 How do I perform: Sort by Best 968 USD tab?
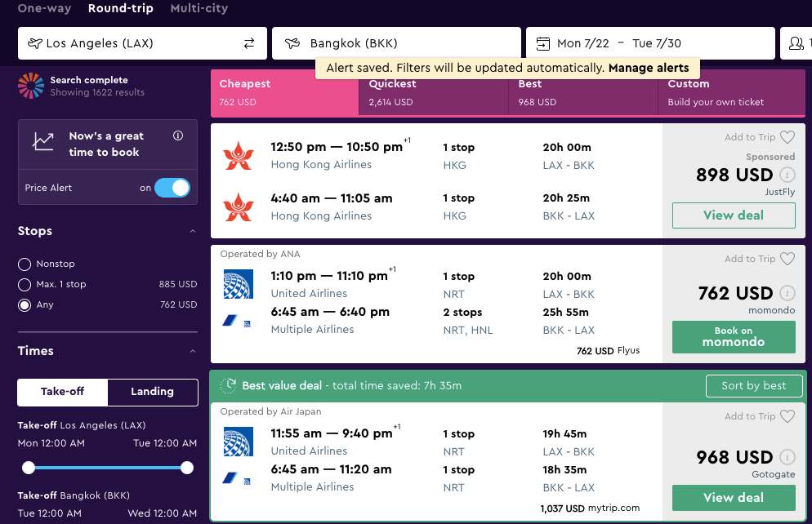[583, 92]
